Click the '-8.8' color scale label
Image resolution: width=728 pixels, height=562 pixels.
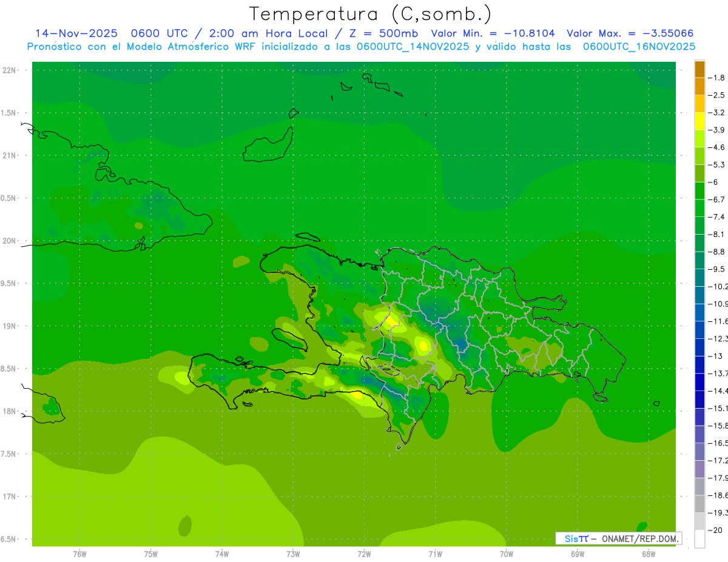[718, 252]
